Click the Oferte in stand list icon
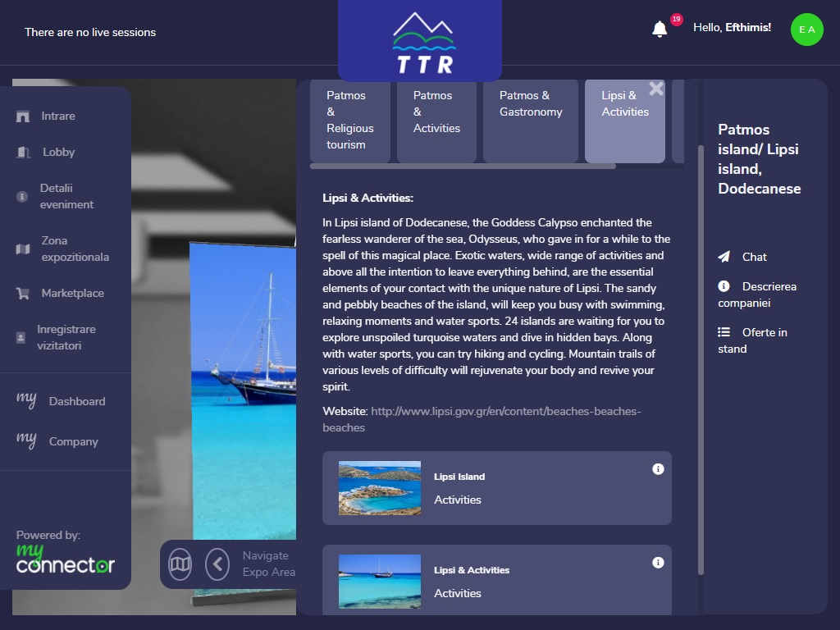This screenshot has width=840, height=630. [x=724, y=332]
